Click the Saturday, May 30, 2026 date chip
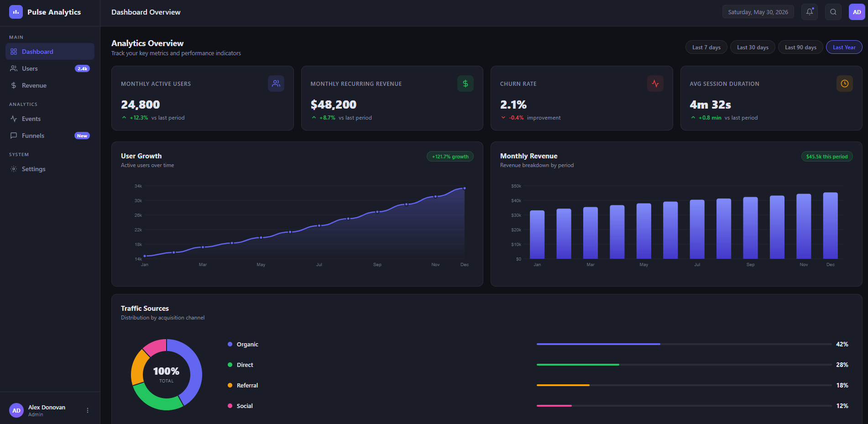 point(758,12)
